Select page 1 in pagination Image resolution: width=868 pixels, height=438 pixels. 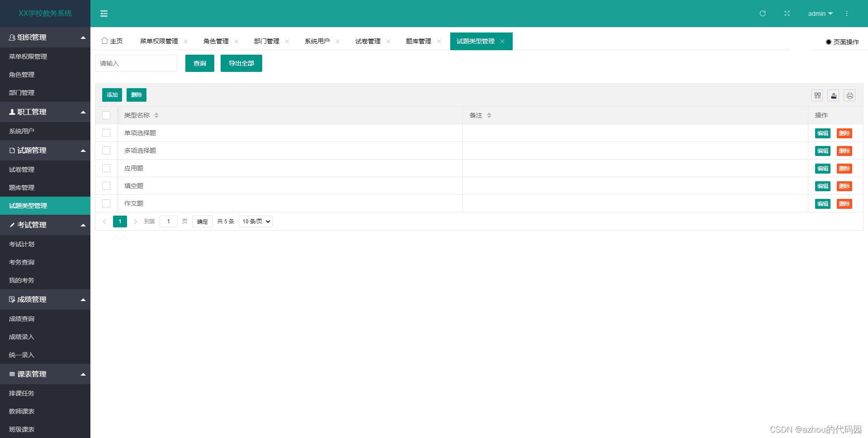coord(120,221)
